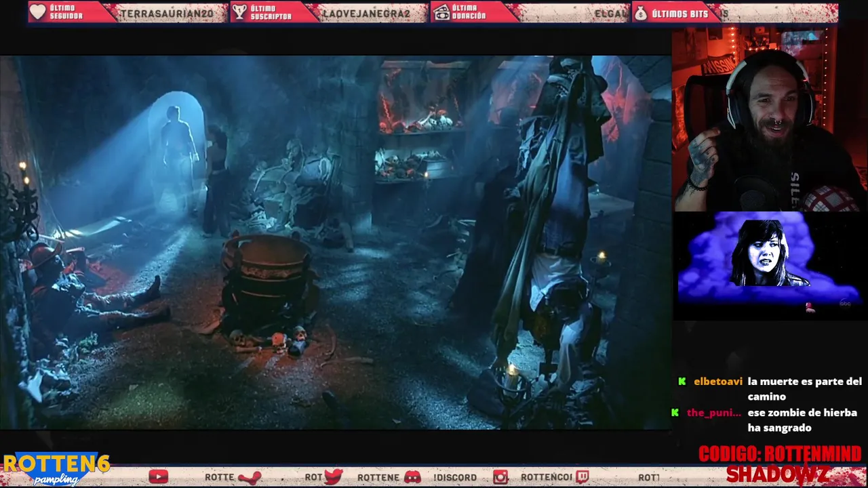Click the !DISCORD command text
The height and width of the screenshot is (488, 868).
click(x=455, y=478)
